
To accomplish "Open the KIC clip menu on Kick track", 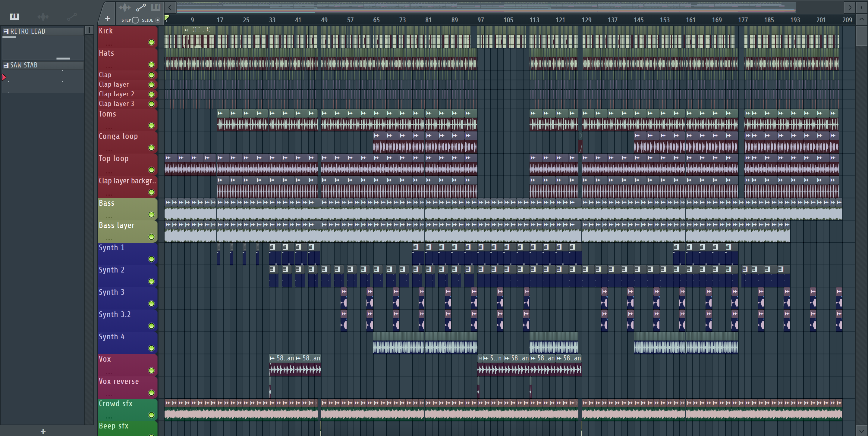I will pyautogui.click(x=186, y=30).
